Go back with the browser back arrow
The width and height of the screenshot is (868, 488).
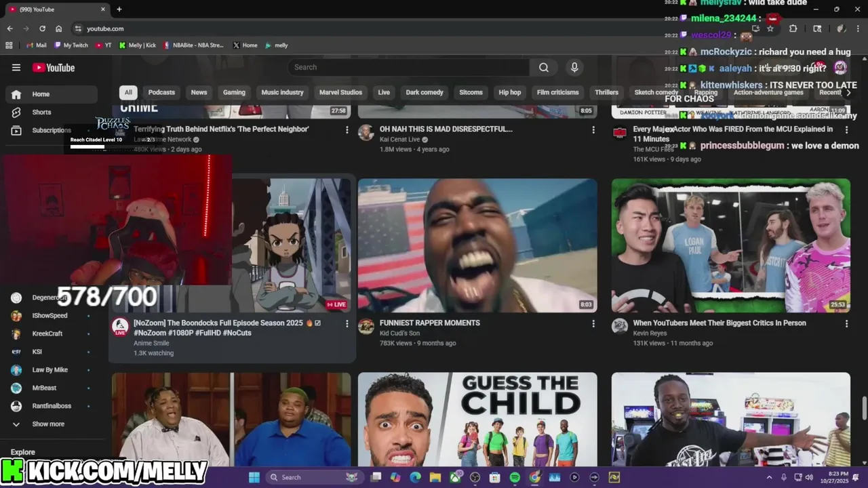click(x=9, y=28)
